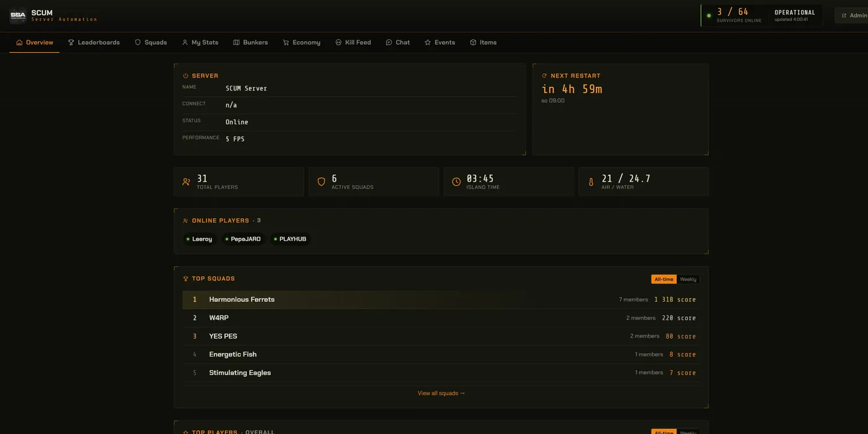Click the Online server status value
The image size is (868, 434).
point(237,122)
